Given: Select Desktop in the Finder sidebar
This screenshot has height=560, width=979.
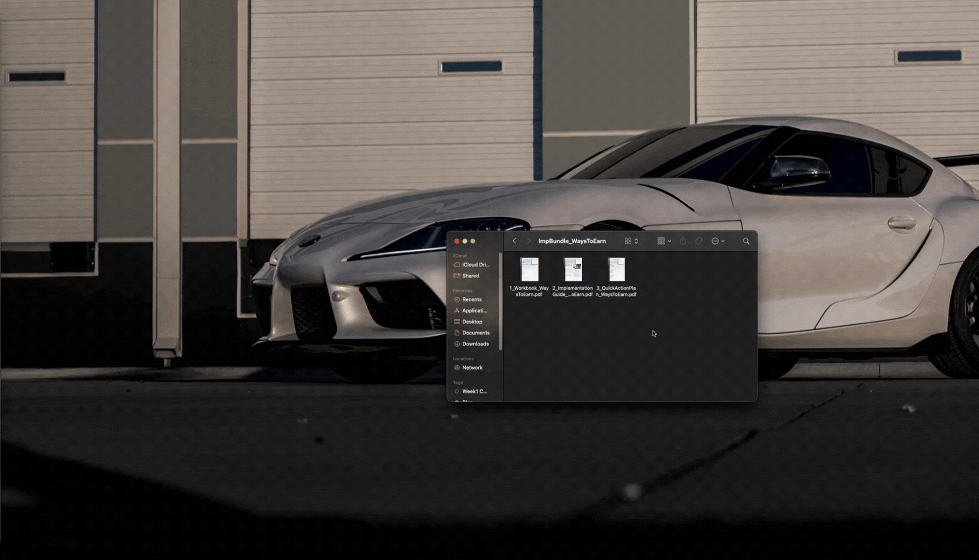Looking at the screenshot, I should click(x=468, y=322).
